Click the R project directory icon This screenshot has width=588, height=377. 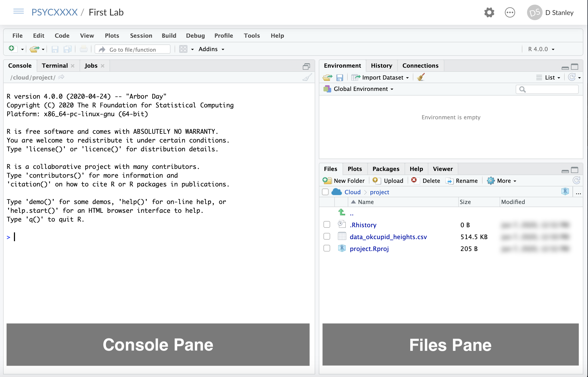coord(565,192)
